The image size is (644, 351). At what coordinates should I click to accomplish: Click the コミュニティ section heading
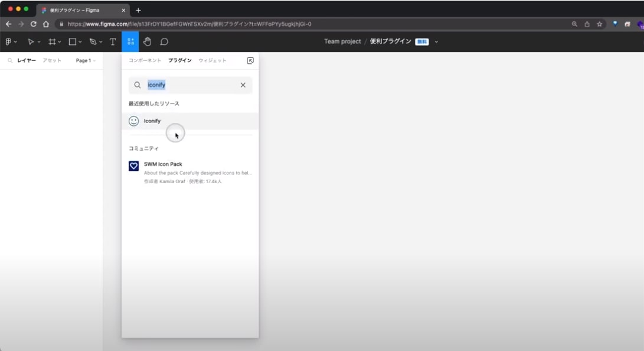click(x=144, y=148)
